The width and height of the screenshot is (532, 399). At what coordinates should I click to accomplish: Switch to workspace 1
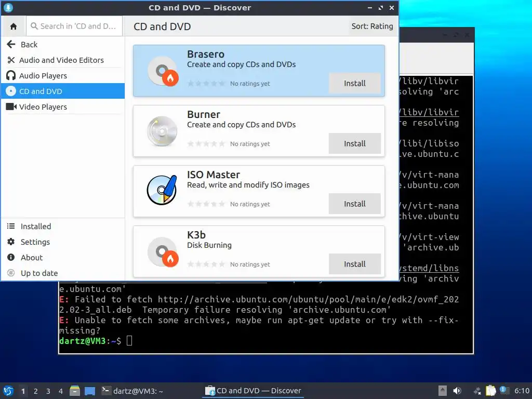coord(23,391)
